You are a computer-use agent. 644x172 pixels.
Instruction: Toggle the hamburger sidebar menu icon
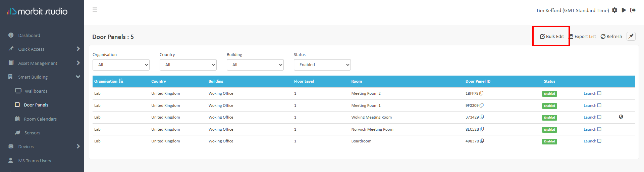point(95,10)
